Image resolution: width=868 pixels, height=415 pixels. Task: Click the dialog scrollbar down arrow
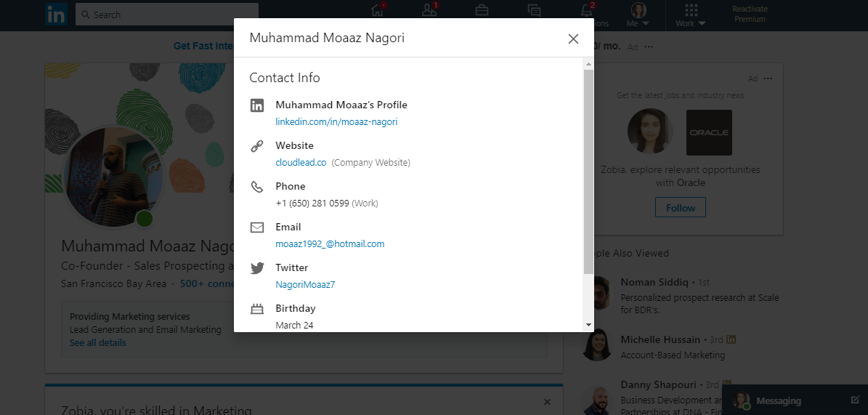588,325
